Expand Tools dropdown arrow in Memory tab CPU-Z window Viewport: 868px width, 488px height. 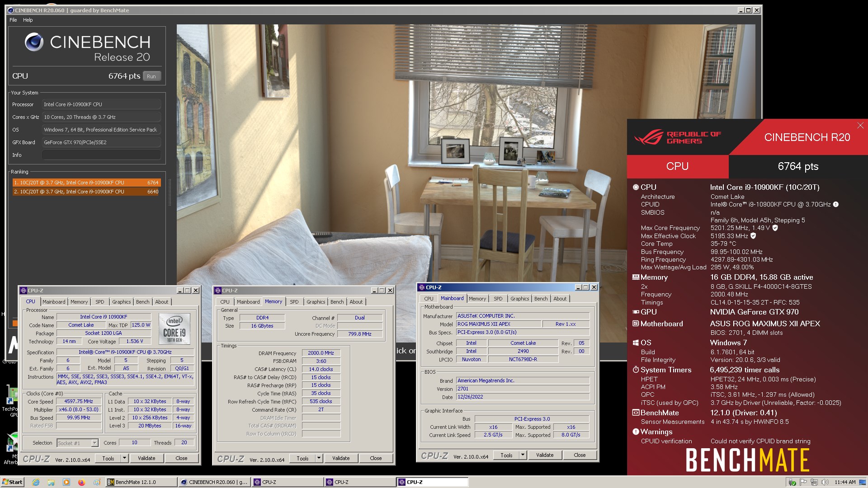[x=319, y=458]
